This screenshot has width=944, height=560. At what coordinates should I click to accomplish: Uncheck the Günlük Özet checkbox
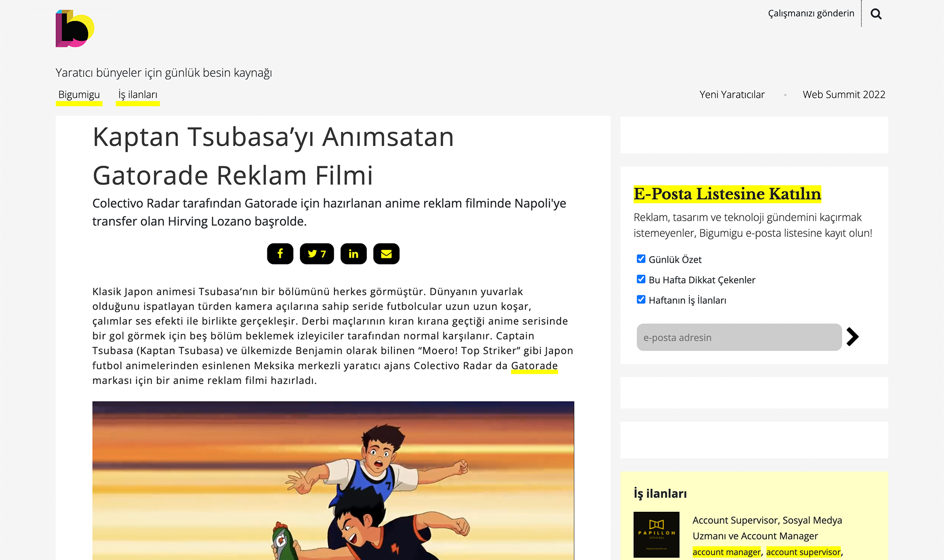[641, 259]
